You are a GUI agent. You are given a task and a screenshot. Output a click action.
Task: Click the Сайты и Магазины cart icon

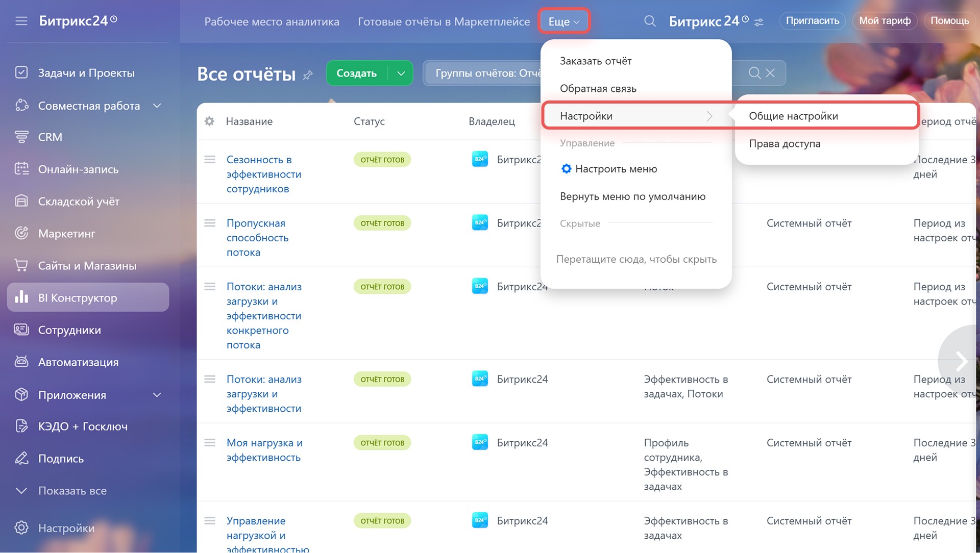tap(21, 265)
